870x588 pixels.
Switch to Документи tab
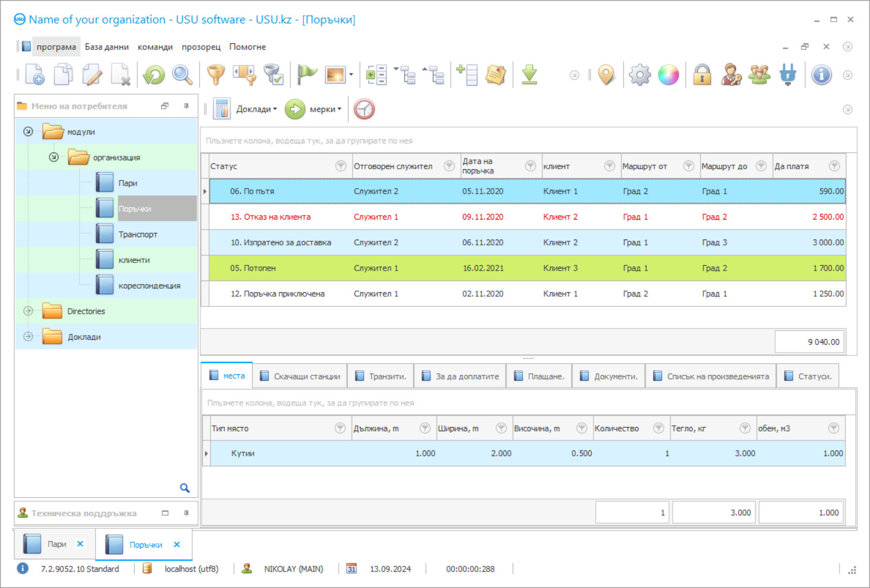(609, 376)
